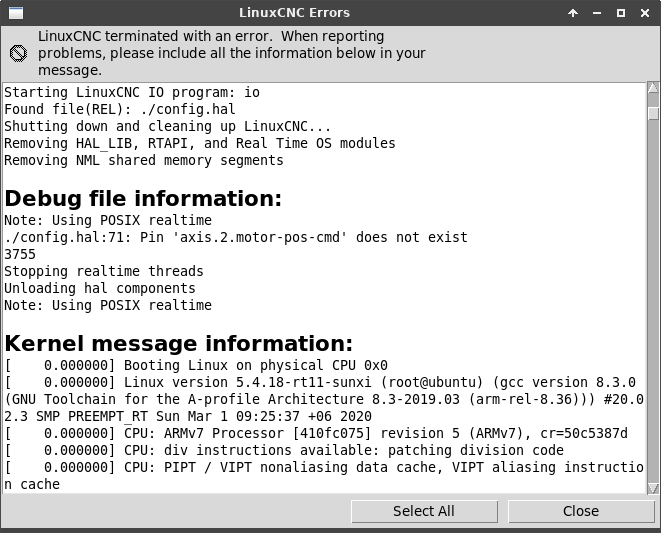Click the 'Unloading hal components' line

[x=100, y=288]
